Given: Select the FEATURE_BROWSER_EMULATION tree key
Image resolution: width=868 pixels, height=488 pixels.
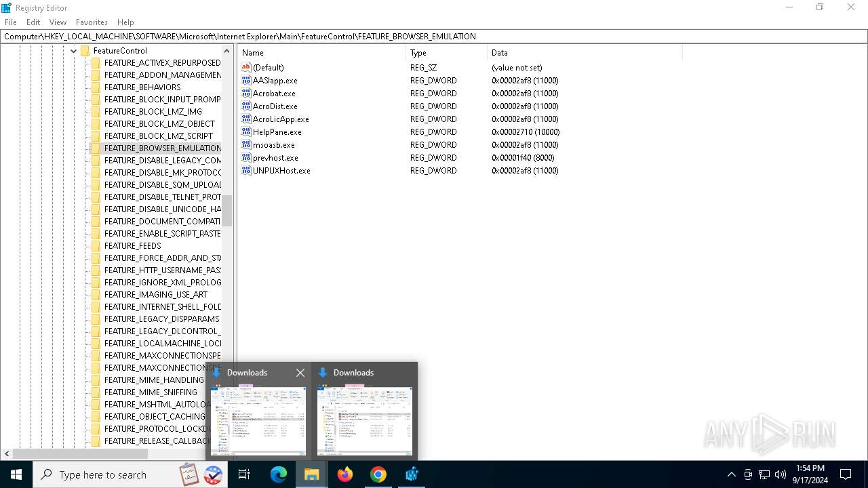Looking at the screenshot, I should pos(163,148).
